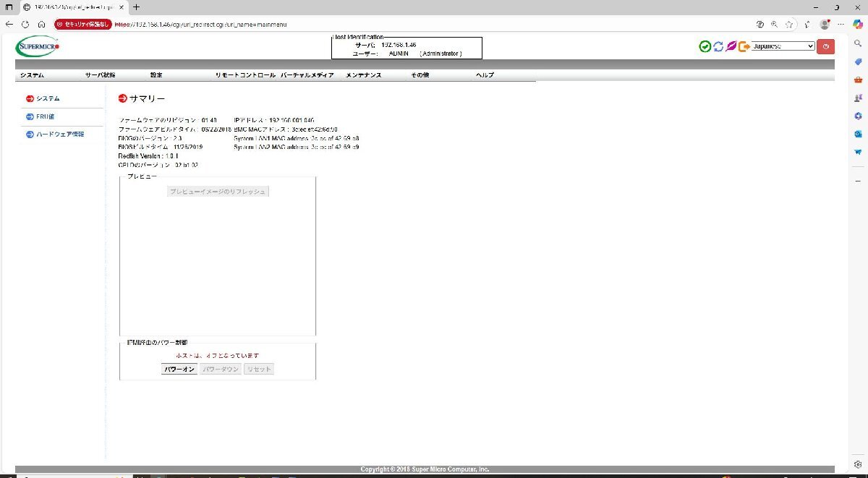Click the パワーオン button

tap(179, 369)
